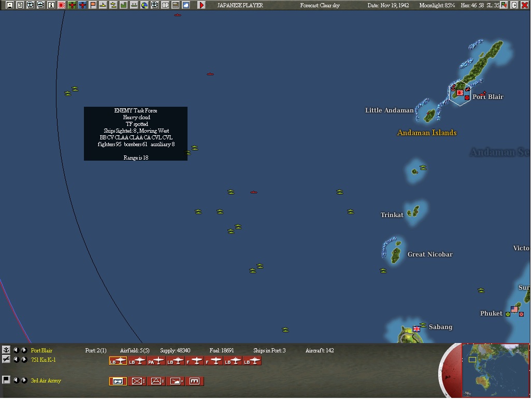Click the anchor port icon beside Port Blair
The image size is (532, 399).
tap(6, 350)
